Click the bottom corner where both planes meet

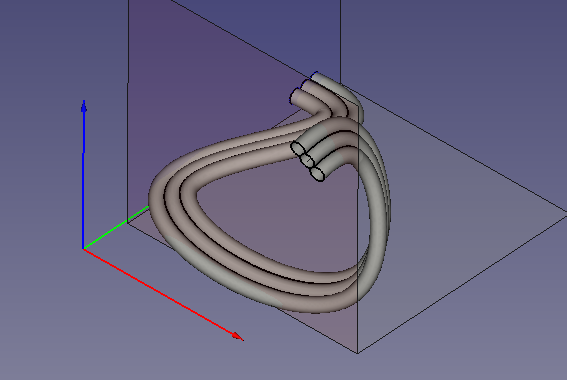click(358, 353)
